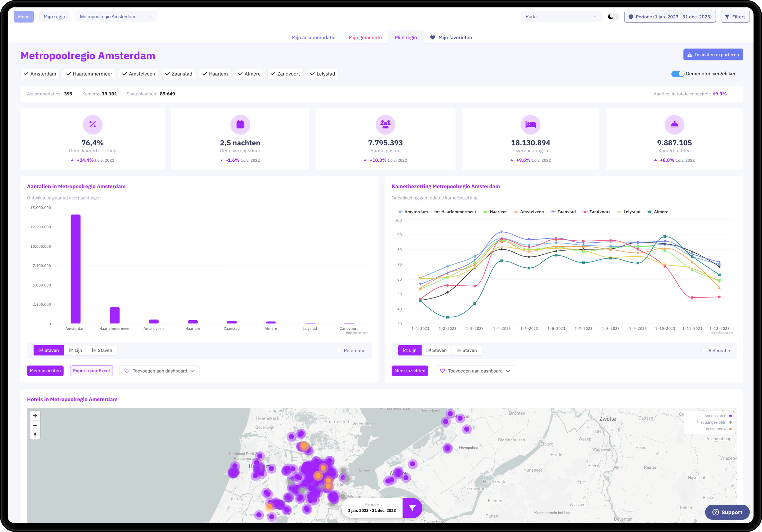Click the calendar icon above 2,5 nachten

(x=240, y=125)
